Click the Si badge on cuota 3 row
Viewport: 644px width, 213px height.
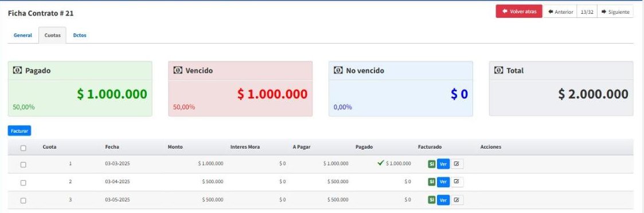pos(431,200)
